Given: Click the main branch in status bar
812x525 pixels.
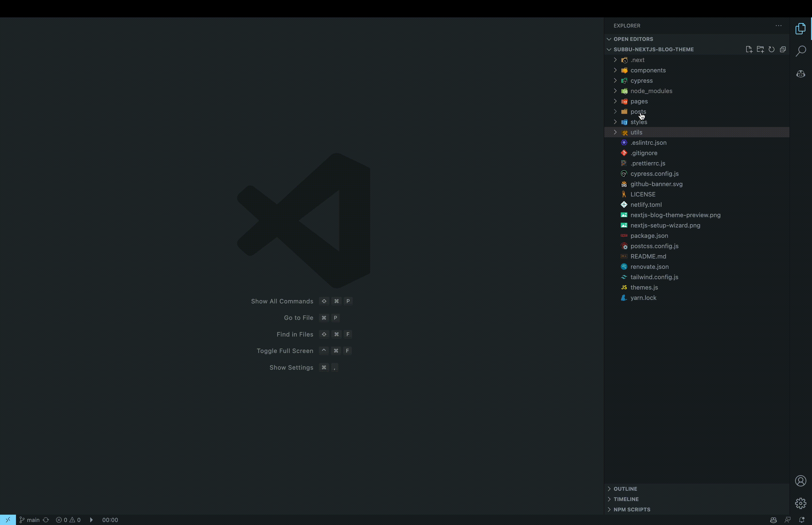Looking at the screenshot, I should [30, 520].
